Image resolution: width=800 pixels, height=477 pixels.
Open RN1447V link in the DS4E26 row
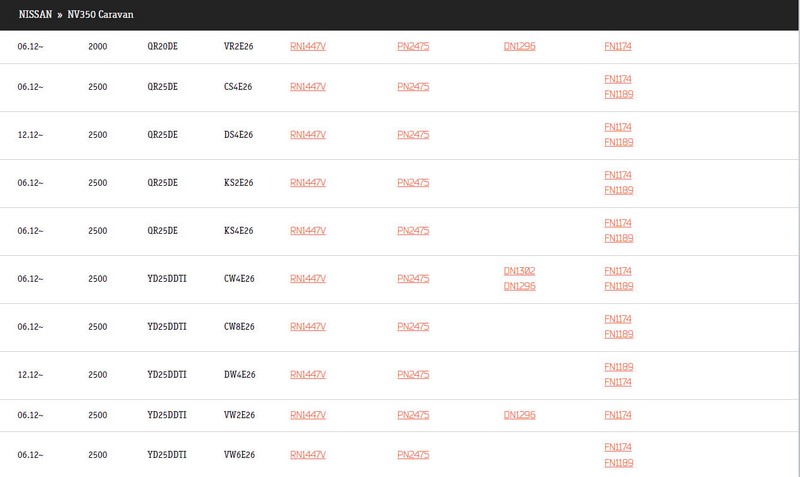307,135
